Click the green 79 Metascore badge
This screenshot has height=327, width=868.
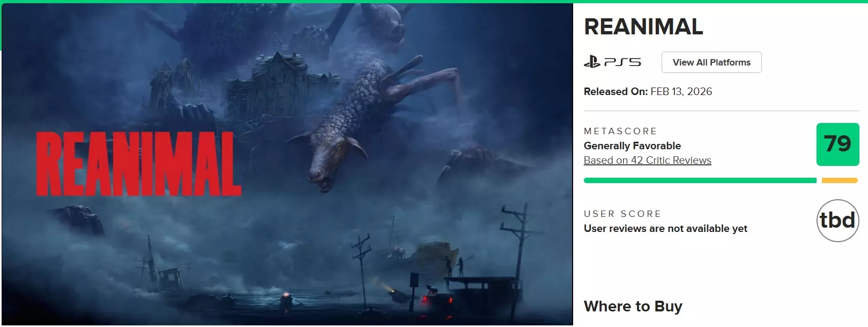pyautogui.click(x=837, y=144)
